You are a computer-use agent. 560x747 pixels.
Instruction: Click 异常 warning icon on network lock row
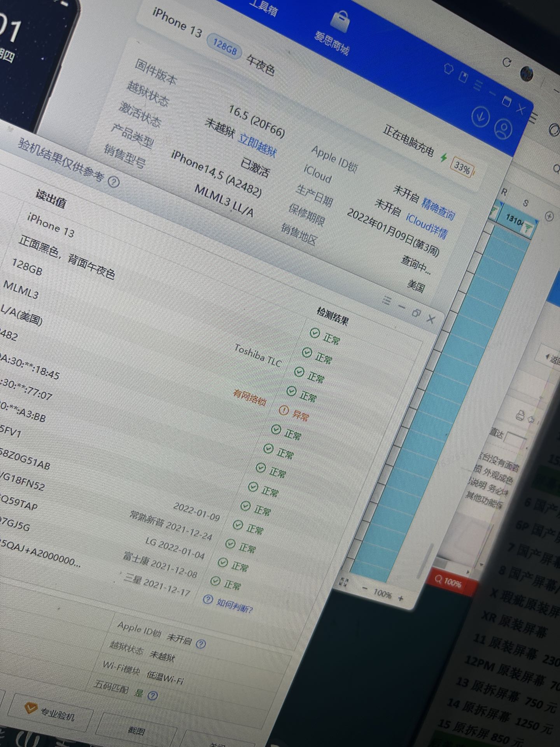coord(284,410)
